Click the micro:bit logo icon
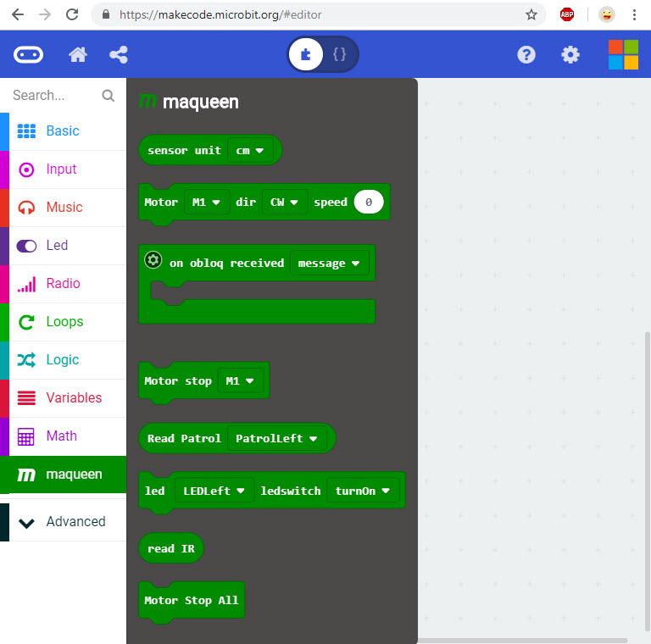The width and height of the screenshot is (651, 644). coord(28,55)
